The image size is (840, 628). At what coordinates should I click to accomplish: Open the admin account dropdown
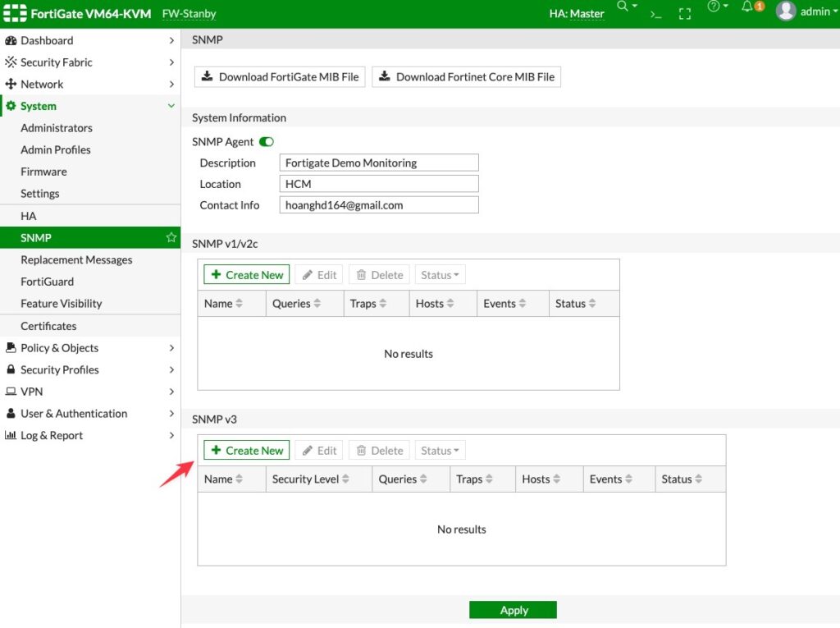819,11
